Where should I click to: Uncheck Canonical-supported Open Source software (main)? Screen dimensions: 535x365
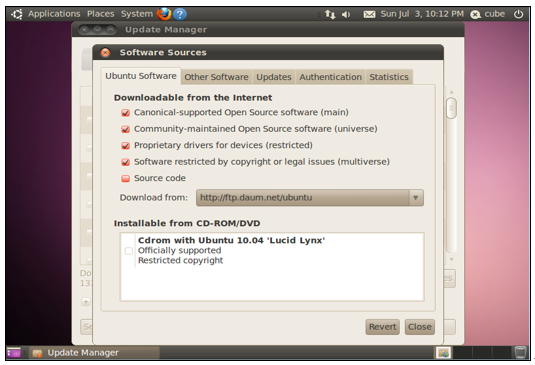tap(126, 113)
